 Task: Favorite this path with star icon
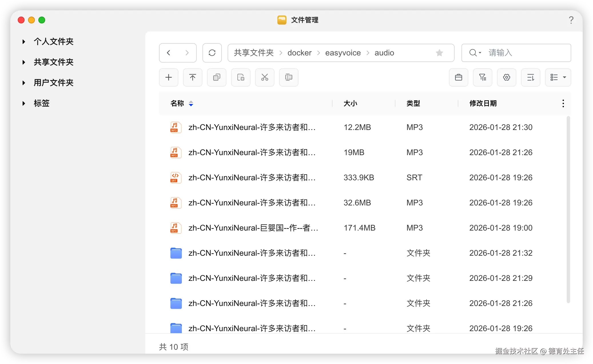[x=439, y=53]
